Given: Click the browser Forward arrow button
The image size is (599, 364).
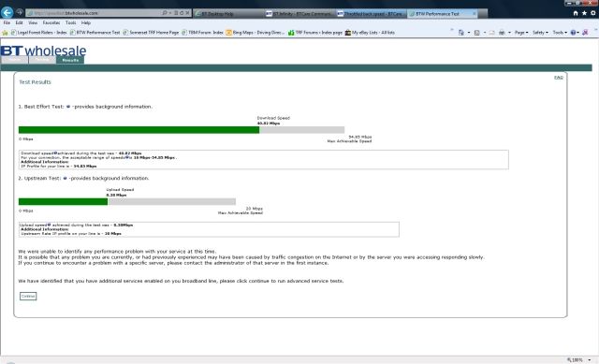Looking at the screenshot, I should pyautogui.click(x=19, y=12).
